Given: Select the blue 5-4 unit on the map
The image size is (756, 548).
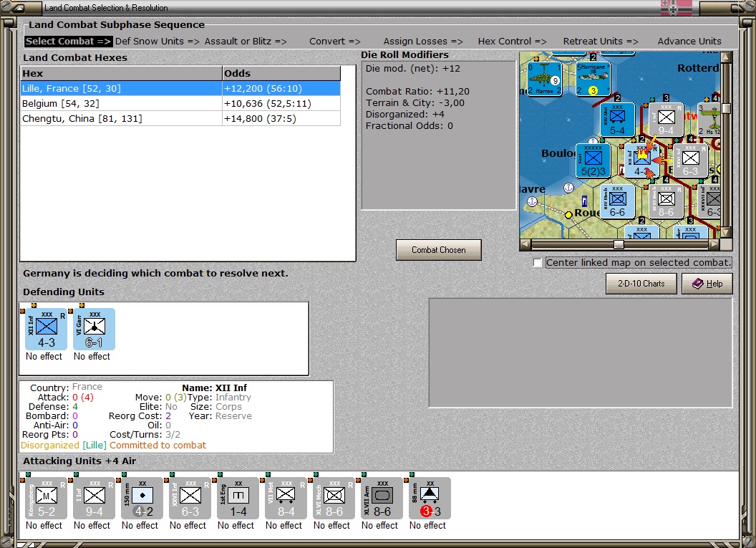Looking at the screenshot, I should [x=618, y=120].
